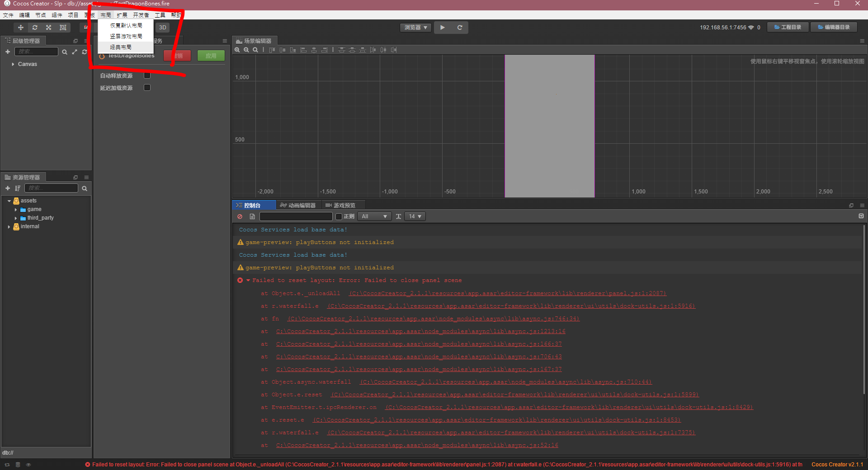Viewport: 868px width, 470px height.
Task: Distribute nodes by left edges
Action: pos(373,50)
